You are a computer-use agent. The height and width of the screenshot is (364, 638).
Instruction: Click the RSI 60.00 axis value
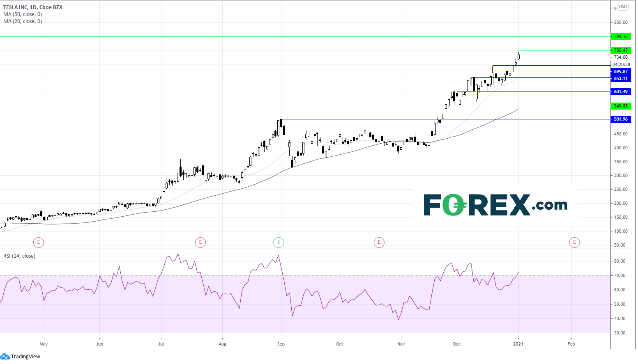point(620,290)
